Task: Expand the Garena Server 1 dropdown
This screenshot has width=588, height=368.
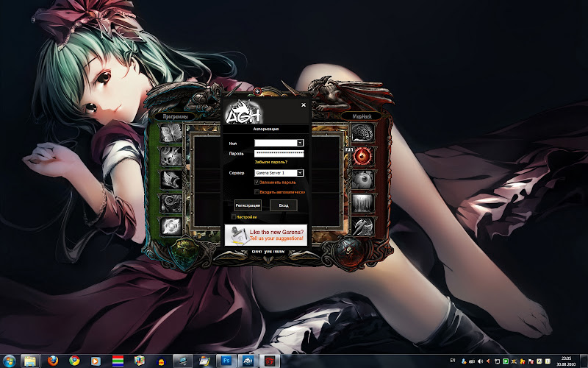Action: tap(300, 173)
